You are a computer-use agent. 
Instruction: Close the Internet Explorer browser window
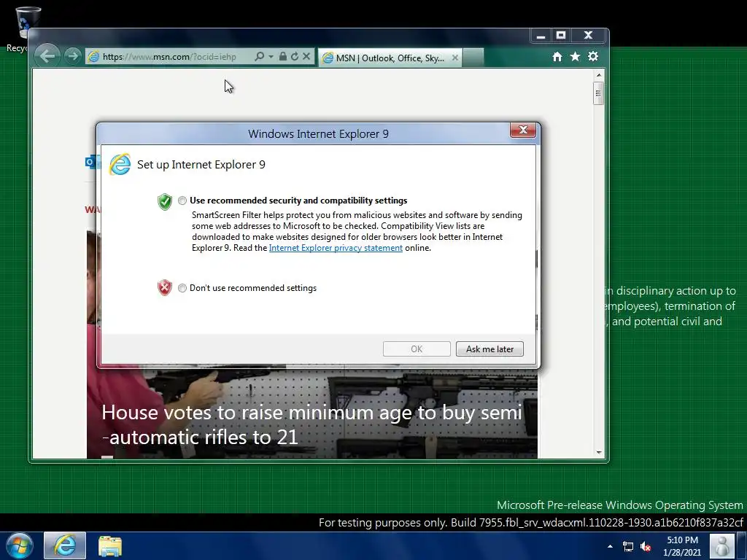pos(589,36)
